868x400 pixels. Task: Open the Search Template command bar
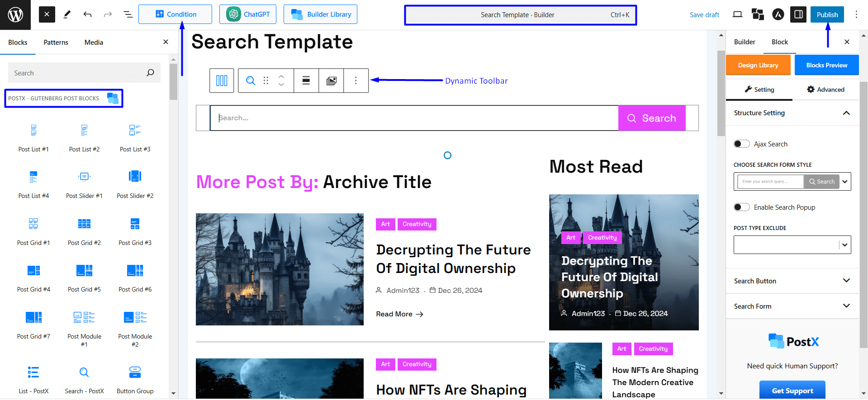click(x=520, y=15)
